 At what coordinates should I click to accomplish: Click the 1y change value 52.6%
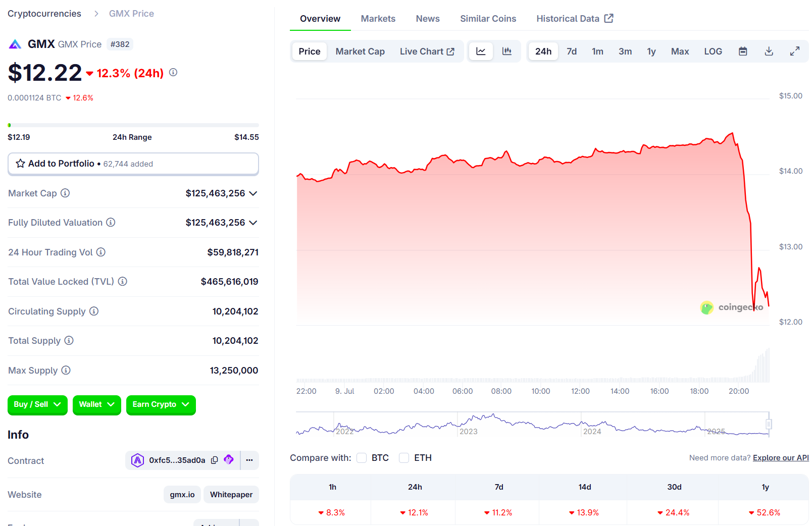(x=765, y=512)
